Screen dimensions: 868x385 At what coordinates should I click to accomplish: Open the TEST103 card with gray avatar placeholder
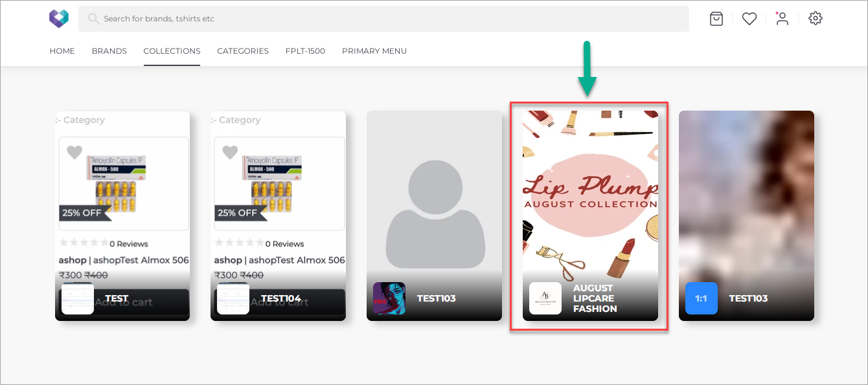434,215
